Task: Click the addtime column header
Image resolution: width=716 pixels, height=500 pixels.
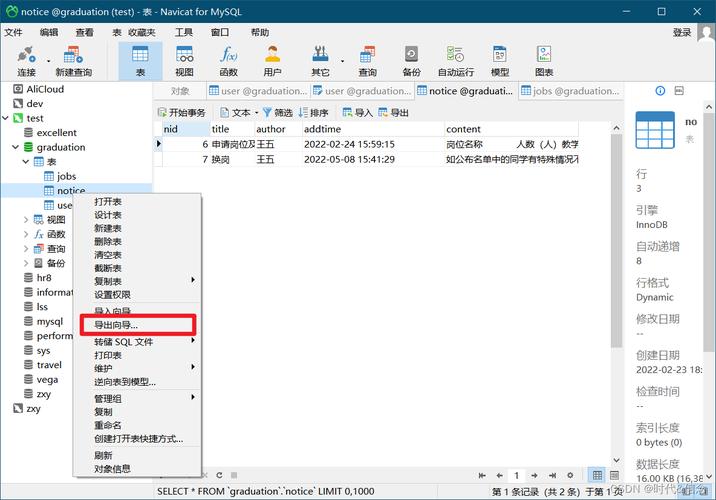Action: (x=373, y=129)
